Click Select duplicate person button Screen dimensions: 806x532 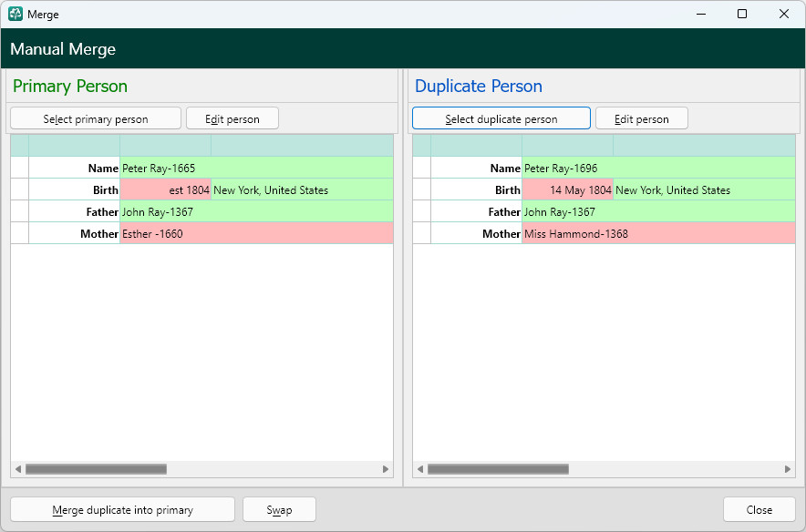pos(501,118)
